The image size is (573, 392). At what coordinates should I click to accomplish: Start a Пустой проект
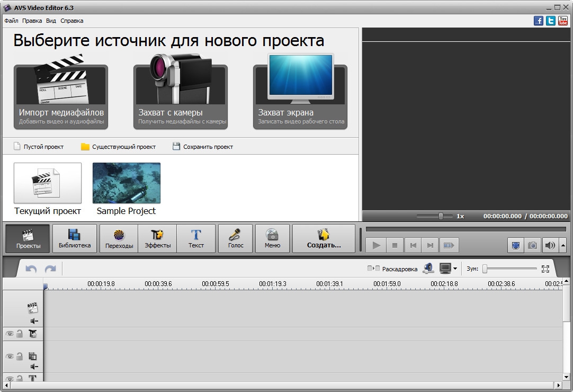click(39, 147)
